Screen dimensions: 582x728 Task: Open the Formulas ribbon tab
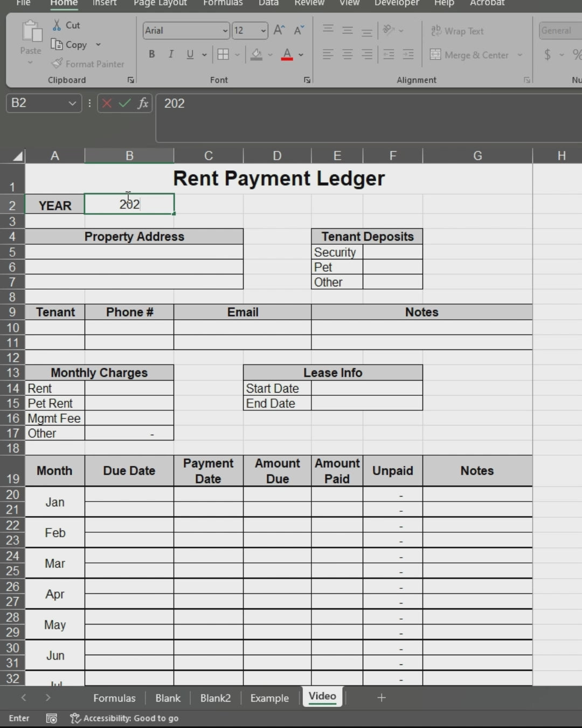(223, 3)
